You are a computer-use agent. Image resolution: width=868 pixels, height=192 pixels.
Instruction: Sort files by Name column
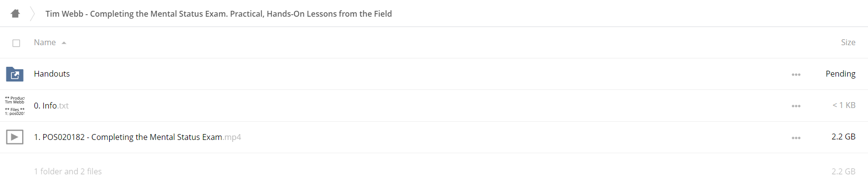tap(45, 43)
